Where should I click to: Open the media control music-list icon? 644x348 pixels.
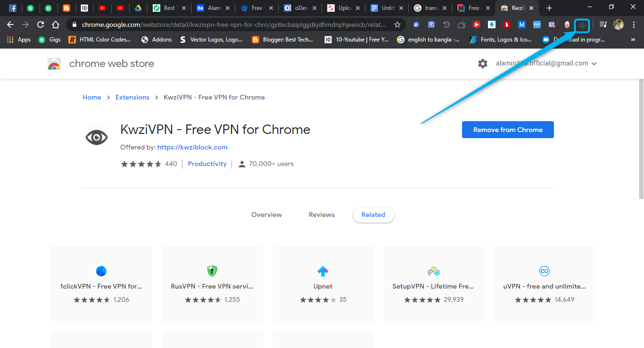pyautogui.click(x=603, y=25)
